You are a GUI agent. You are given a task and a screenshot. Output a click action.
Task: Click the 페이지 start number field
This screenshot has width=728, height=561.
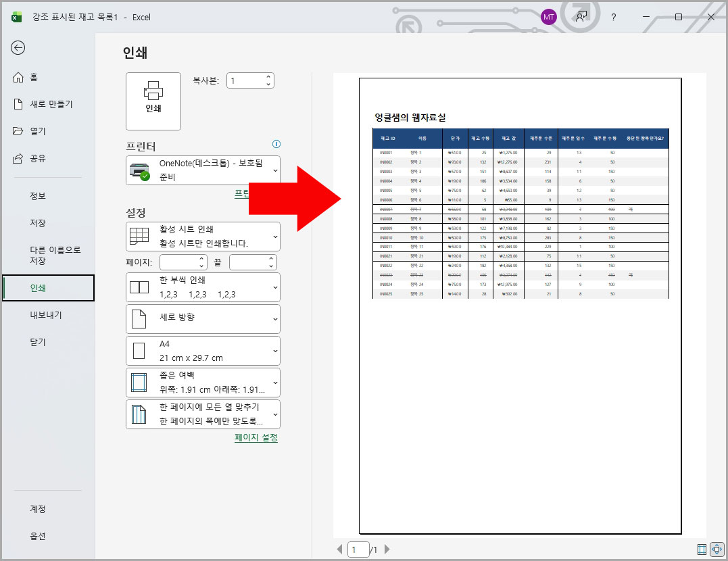pos(179,262)
